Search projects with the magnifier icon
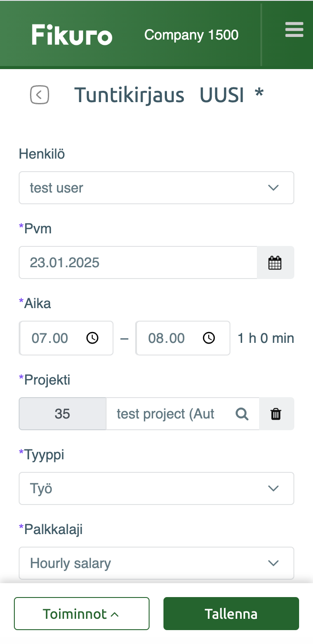 pyautogui.click(x=242, y=414)
